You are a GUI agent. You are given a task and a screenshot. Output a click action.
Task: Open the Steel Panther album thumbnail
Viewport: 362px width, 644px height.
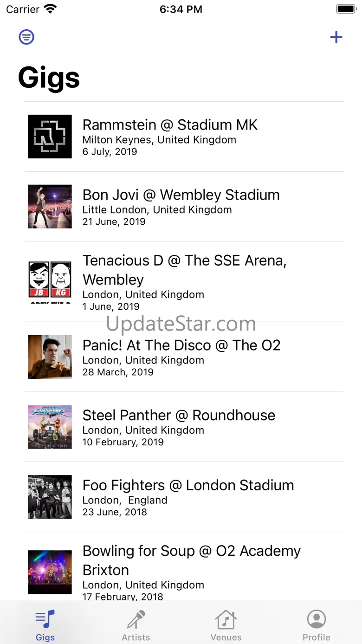tap(50, 427)
